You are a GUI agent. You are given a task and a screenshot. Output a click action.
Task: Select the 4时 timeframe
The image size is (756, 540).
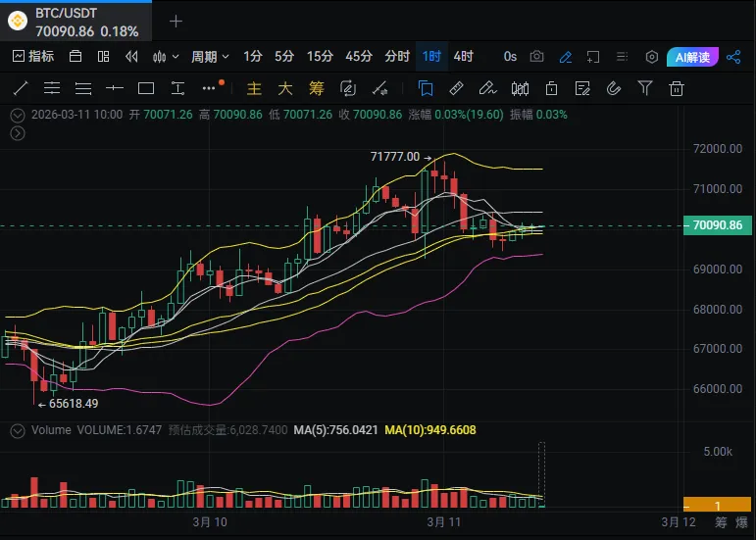pyautogui.click(x=463, y=57)
